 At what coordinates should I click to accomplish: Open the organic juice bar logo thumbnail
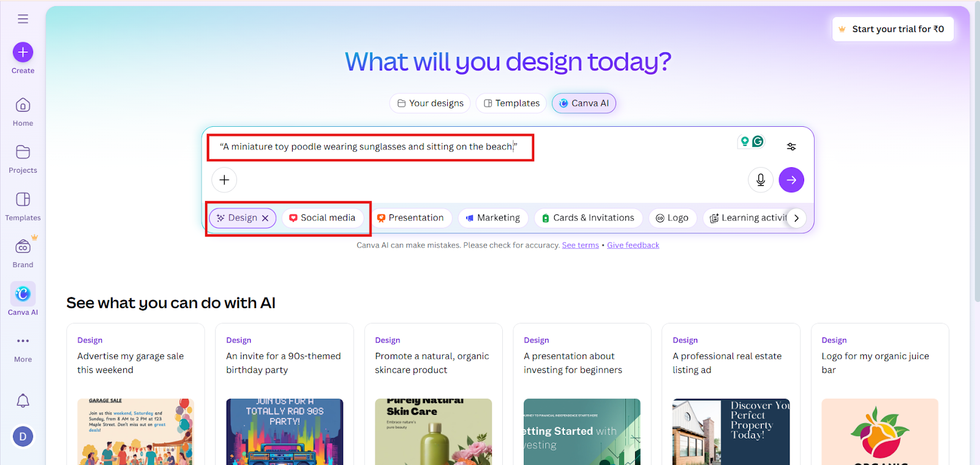coord(880,431)
